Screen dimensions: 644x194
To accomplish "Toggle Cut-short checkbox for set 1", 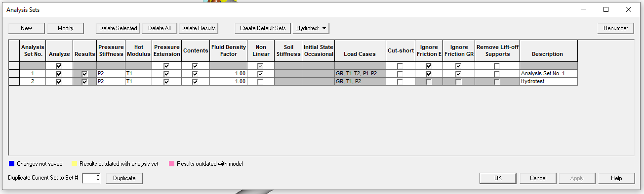I will coord(400,74).
